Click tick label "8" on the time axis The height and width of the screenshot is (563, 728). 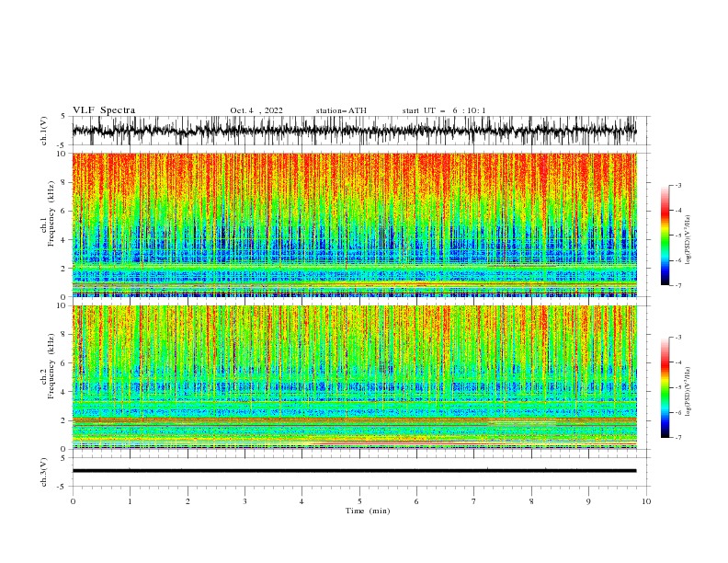531,501
